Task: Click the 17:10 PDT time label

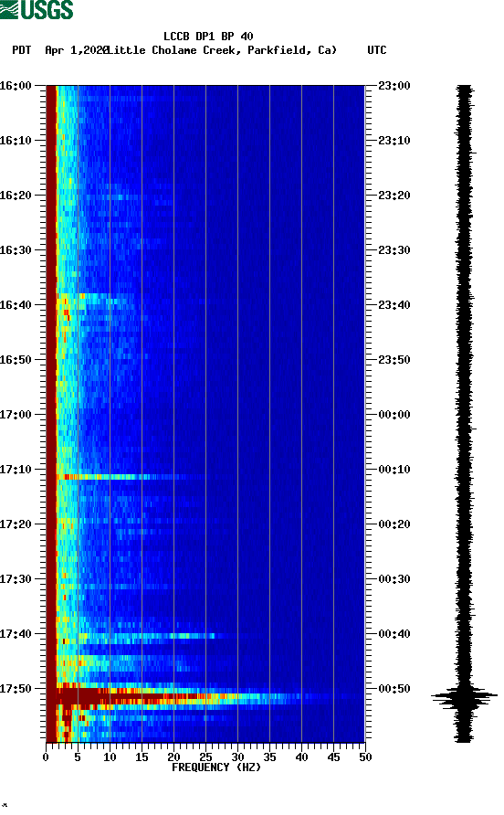Action: (16, 470)
